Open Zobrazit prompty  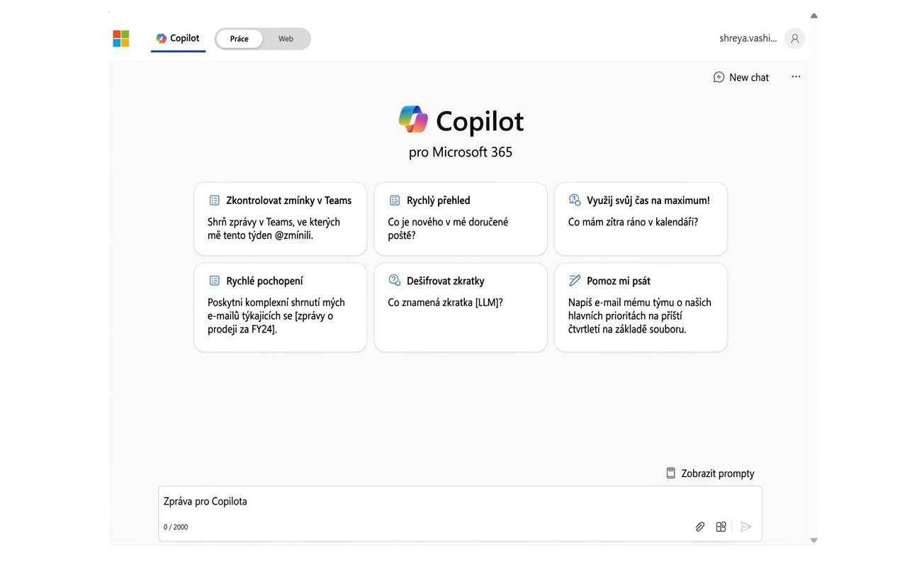click(710, 473)
